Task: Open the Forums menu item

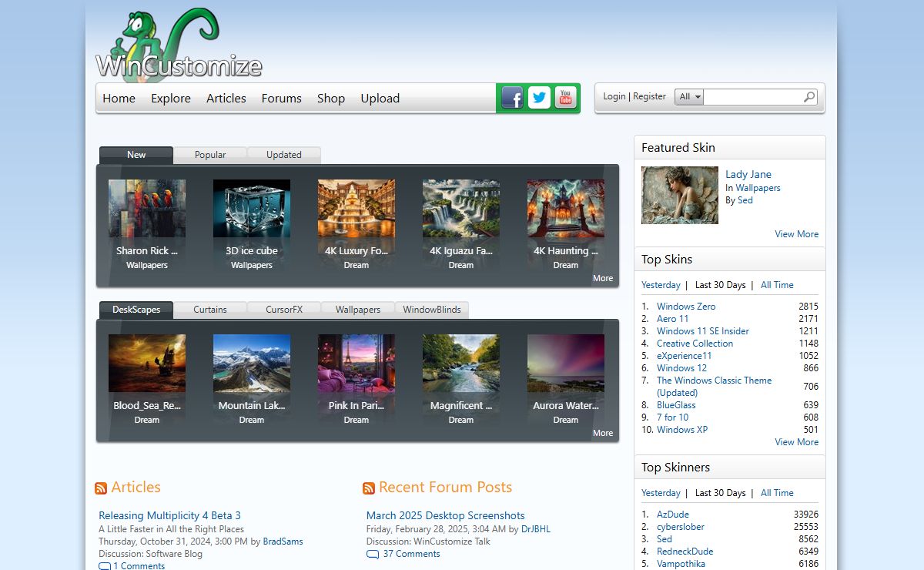Action: pyautogui.click(x=282, y=99)
